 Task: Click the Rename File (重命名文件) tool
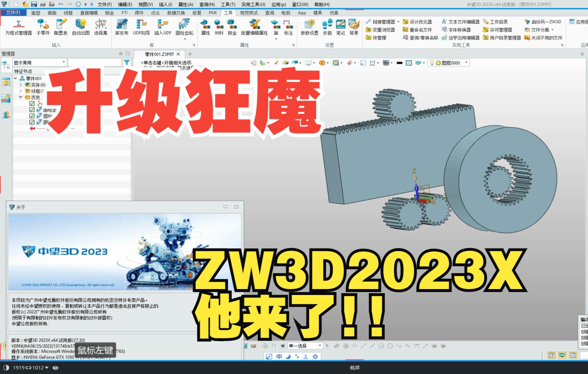click(417, 30)
